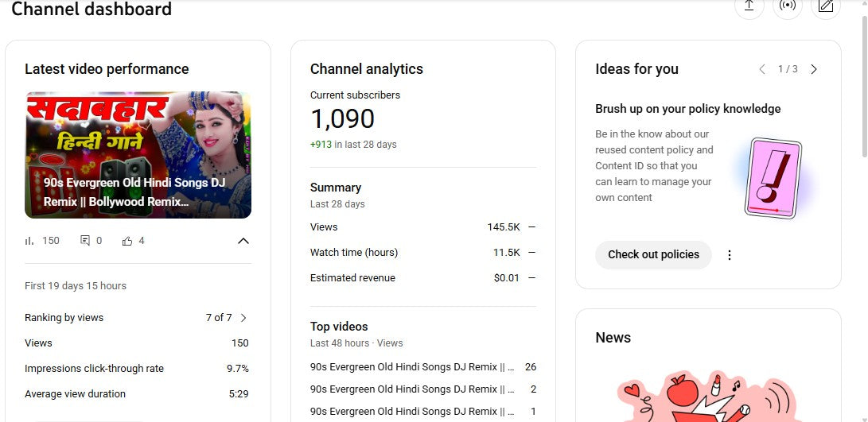Viewport: 868px width, 422px height.
Task: Open the top video with 26 views
Action: [x=412, y=367]
